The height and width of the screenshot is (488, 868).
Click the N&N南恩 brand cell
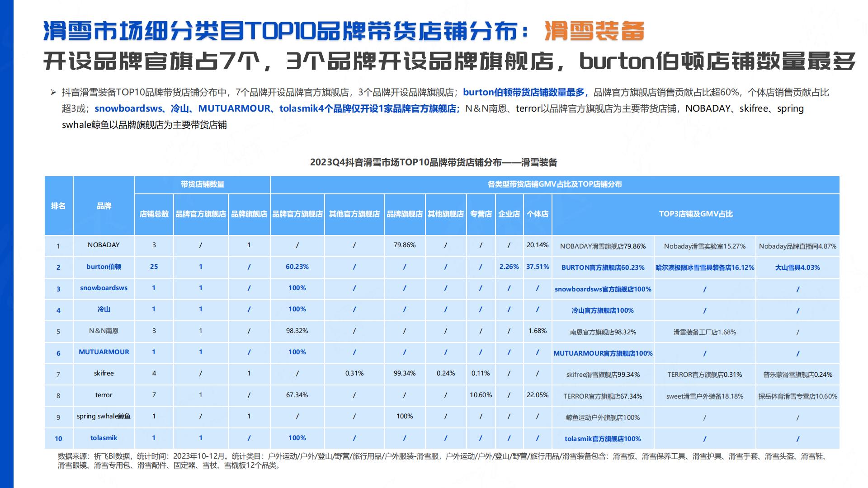click(104, 331)
